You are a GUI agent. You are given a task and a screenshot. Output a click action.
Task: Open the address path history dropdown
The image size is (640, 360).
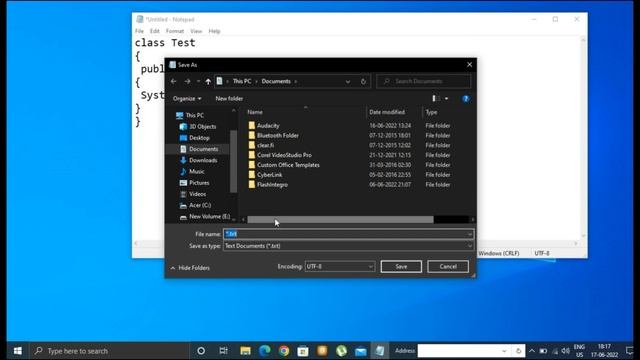[348, 81]
